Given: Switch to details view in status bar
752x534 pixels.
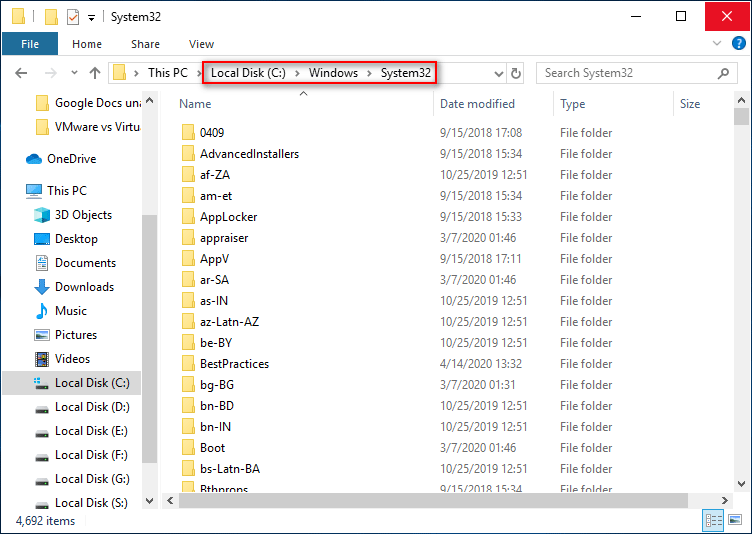Looking at the screenshot, I should tap(714, 521).
